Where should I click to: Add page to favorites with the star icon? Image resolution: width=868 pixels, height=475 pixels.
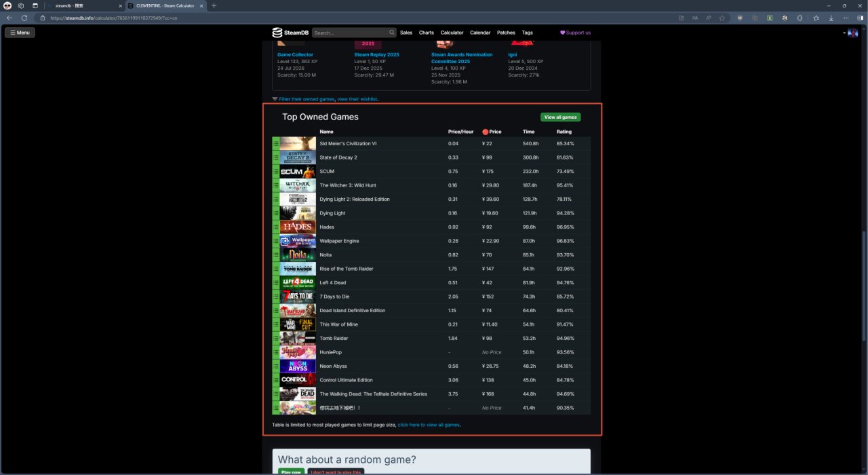tap(722, 18)
